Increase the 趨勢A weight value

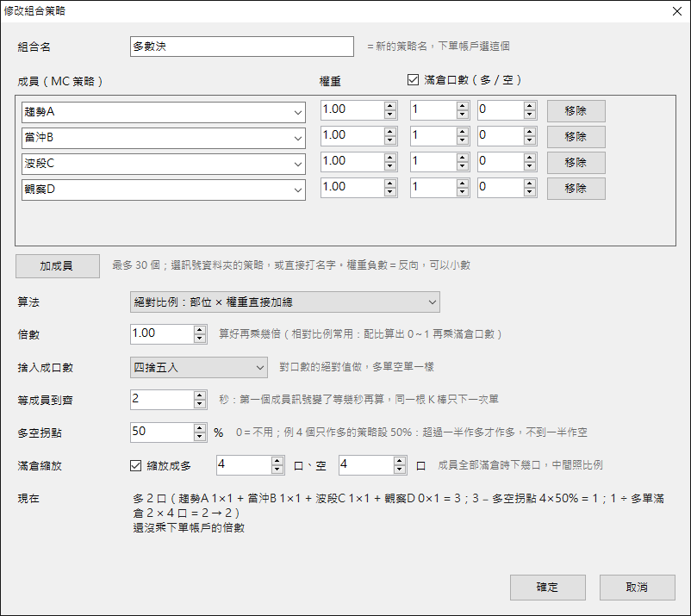pyautogui.click(x=390, y=106)
